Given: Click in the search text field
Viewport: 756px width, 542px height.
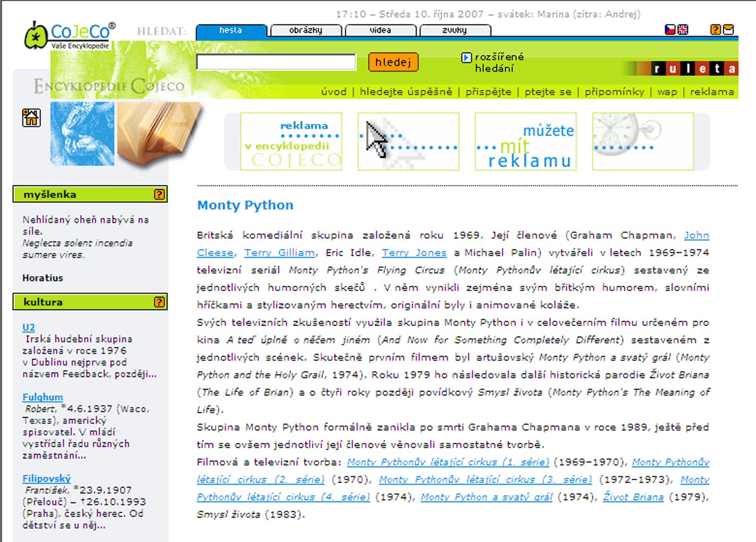Looking at the screenshot, I should 276,62.
